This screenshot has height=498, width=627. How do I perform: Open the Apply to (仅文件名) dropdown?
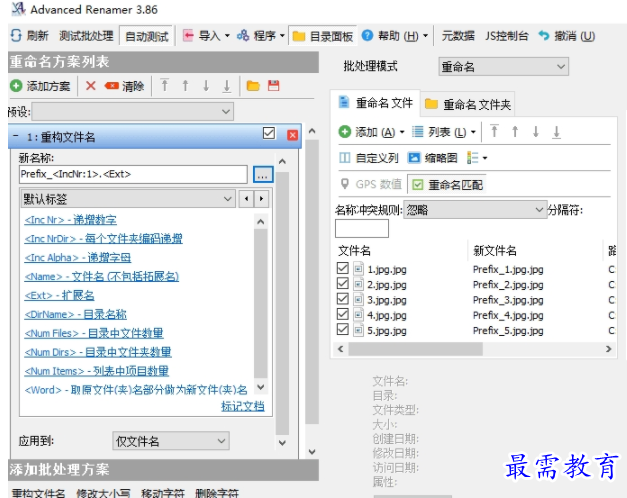(x=171, y=441)
